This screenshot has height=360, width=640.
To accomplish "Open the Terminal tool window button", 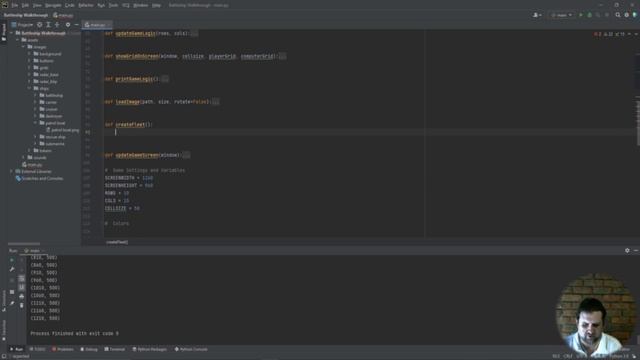I will 115,349.
